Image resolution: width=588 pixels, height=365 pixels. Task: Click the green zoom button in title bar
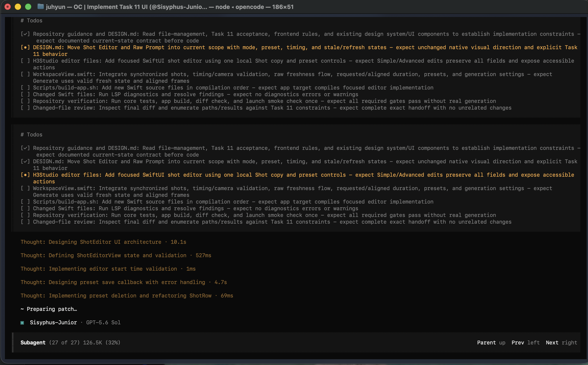(x=28, y=7)
